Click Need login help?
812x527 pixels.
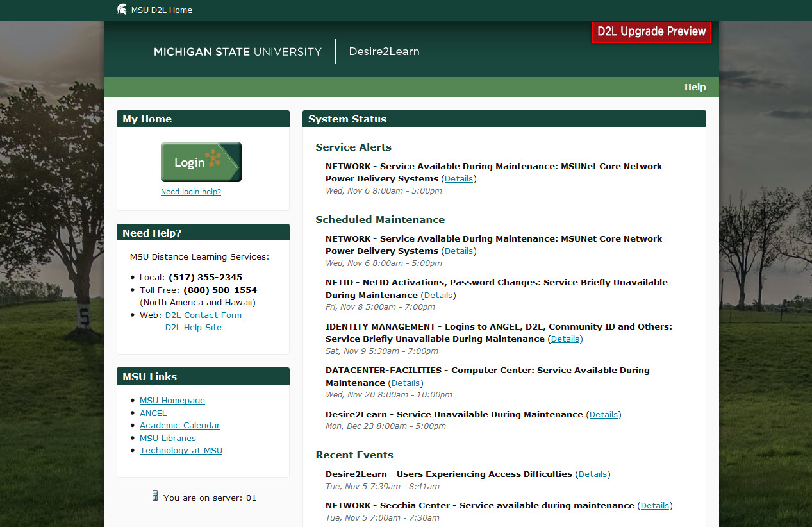click(190, 191)
